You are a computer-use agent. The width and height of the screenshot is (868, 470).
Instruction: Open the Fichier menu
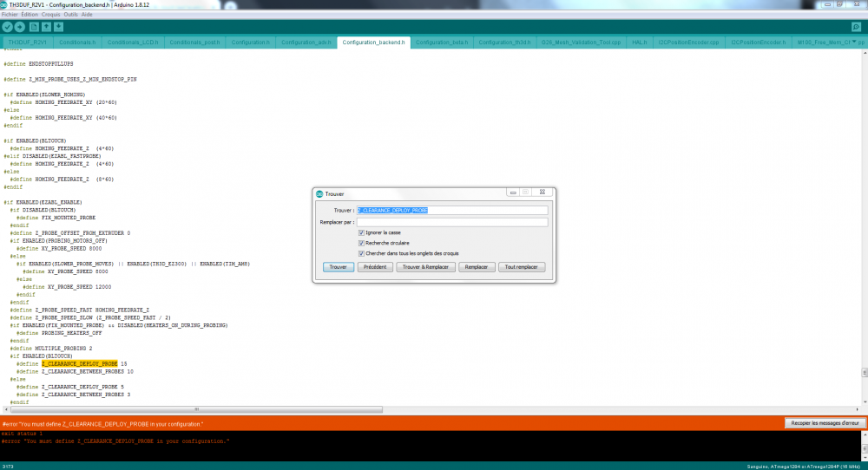pos(10,15)
